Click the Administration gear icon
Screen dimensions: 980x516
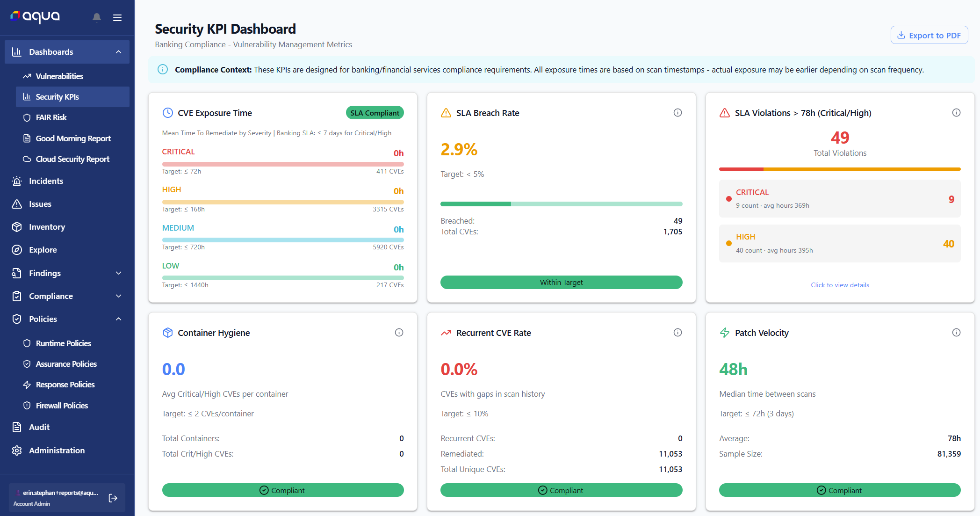[17, 451]
